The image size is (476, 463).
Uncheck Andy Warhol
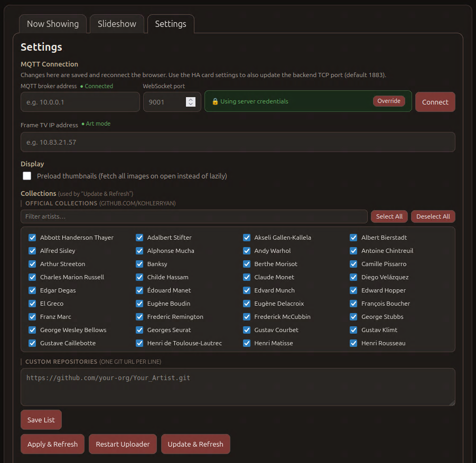click(x=247, y=251)
